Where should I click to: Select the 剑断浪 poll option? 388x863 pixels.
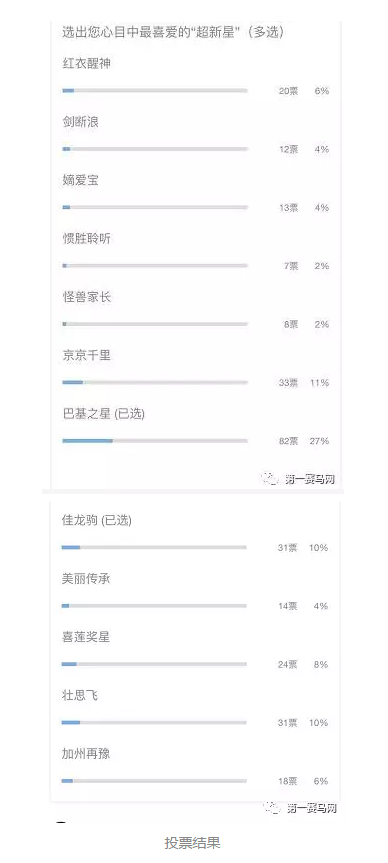click(x=195, y=135)
